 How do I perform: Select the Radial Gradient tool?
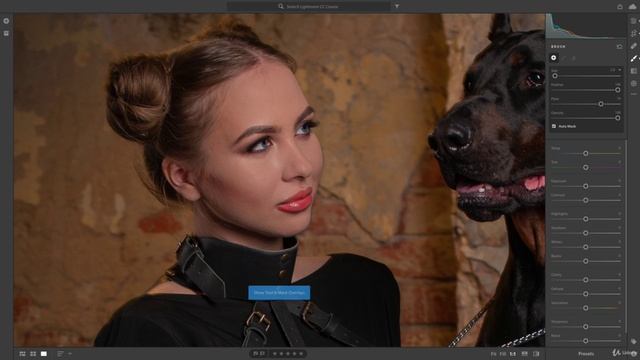(x=633, y=83)
